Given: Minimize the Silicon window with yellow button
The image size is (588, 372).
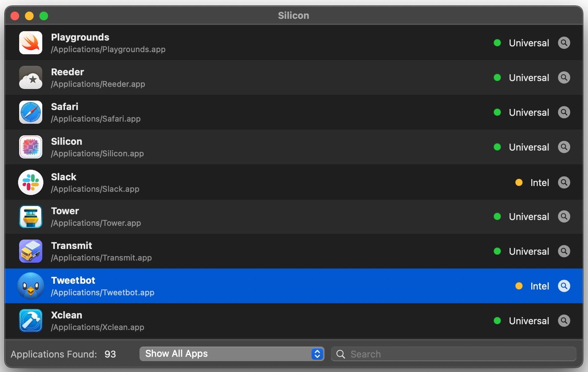Looking at the screenshot, I should click(x=29, y=16).
